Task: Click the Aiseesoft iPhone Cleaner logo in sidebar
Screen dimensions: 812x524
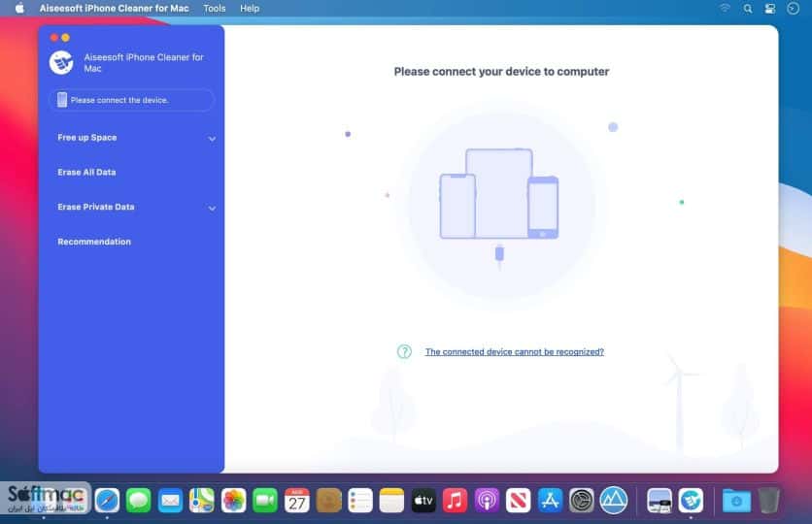Action: [x=61, y=63]
